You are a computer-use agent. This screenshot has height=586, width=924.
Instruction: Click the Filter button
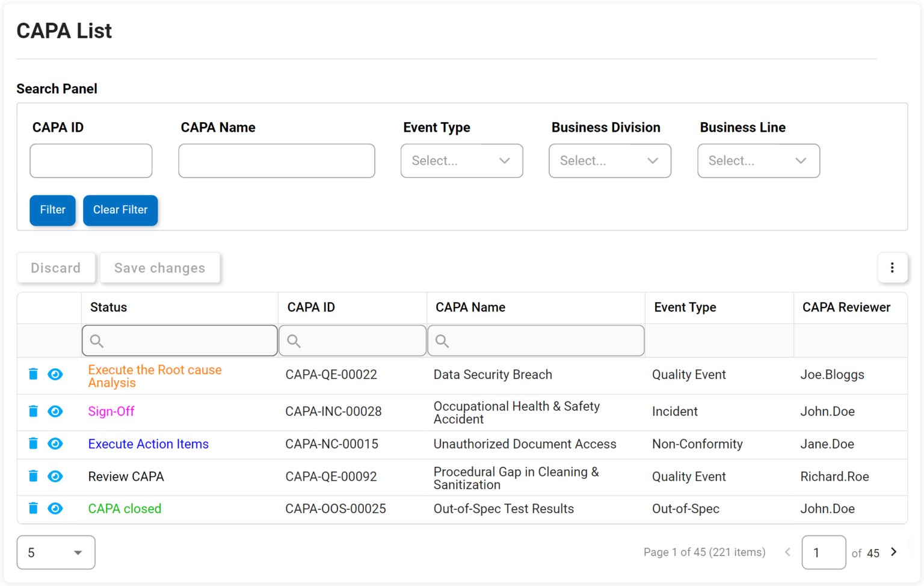[52, 210]
